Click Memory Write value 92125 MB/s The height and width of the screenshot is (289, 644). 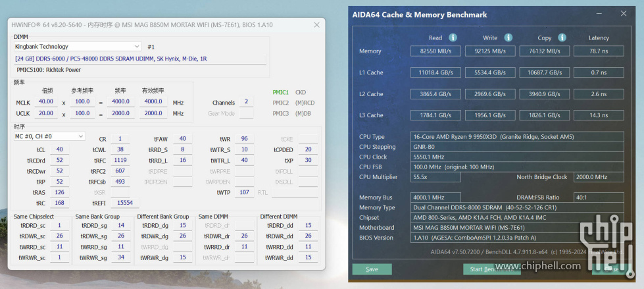pos(490,51)
